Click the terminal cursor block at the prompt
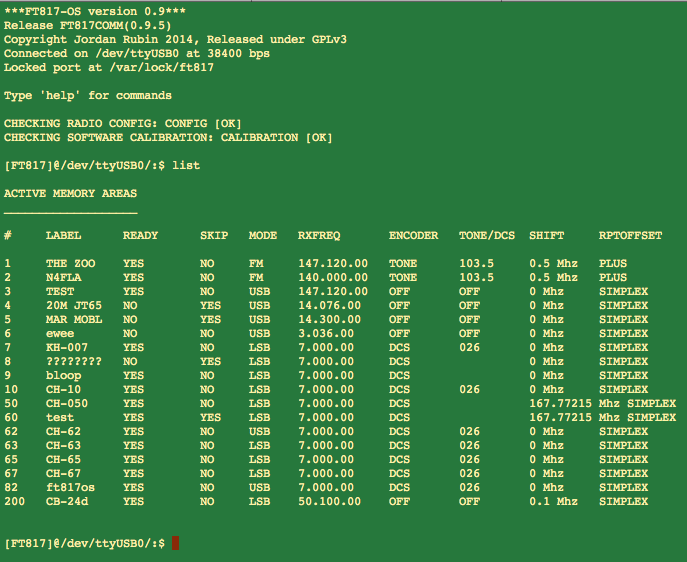This screenshot has height=562, width=687. tap(175, 543)
